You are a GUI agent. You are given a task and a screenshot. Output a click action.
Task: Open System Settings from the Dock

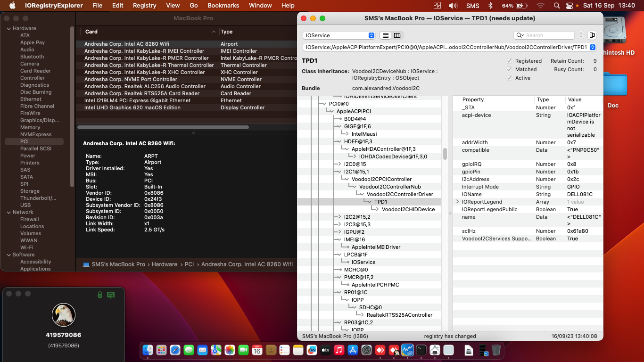point(366,350)
